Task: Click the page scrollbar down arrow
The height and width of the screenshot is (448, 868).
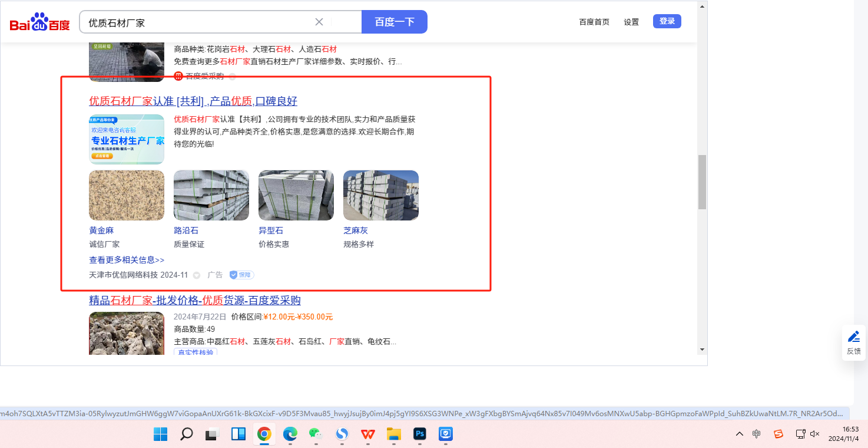Action: tap(702, 349)
